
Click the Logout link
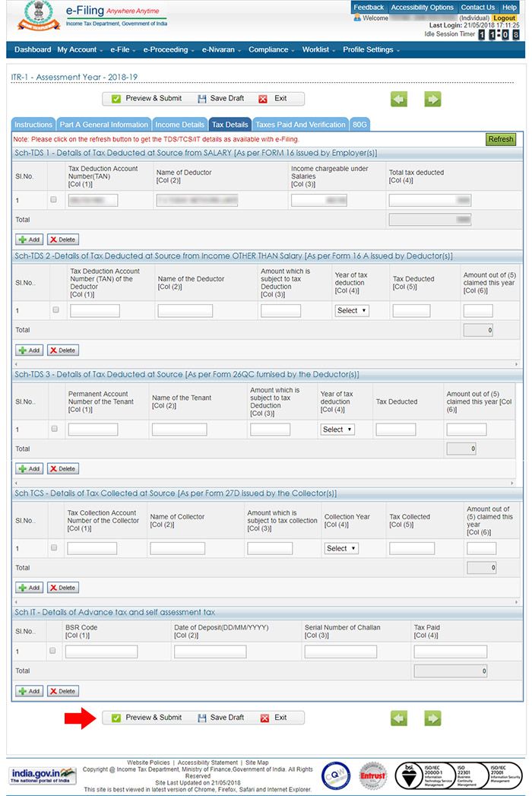(505, 17)
